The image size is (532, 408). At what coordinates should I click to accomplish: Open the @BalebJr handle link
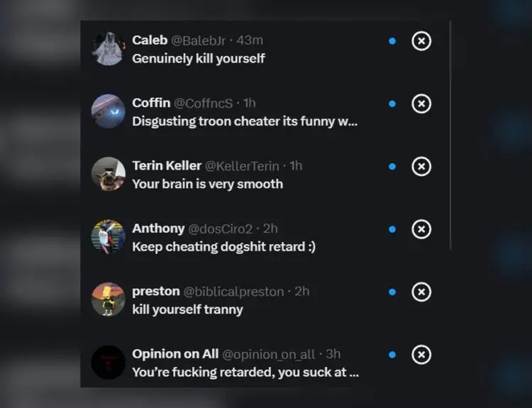[198, 40]
